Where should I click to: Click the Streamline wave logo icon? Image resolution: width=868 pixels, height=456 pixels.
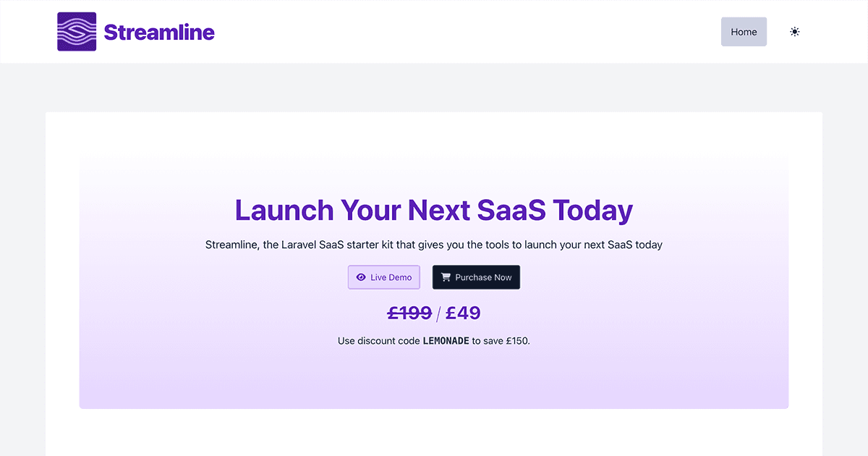click(x=77, y=32)
